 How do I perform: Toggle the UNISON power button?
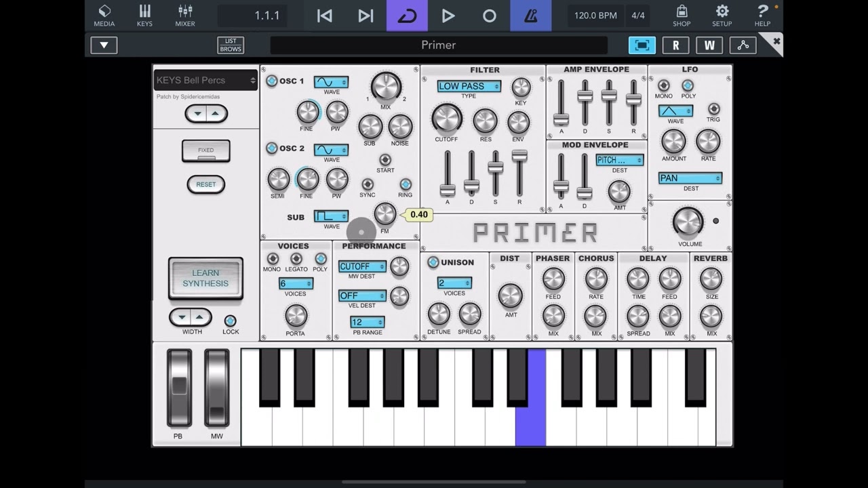[433, 262]
